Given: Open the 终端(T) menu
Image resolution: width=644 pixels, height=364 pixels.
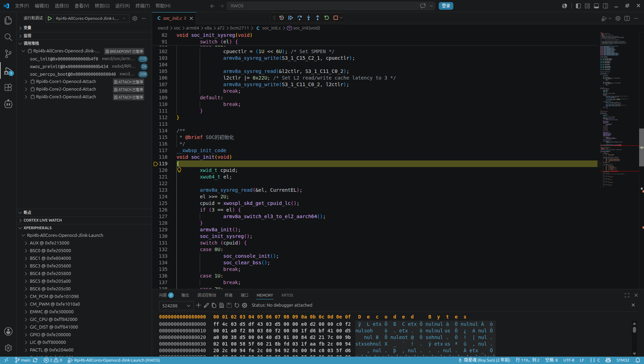Looking at the screenshot, I should click(x=142, y=6).
